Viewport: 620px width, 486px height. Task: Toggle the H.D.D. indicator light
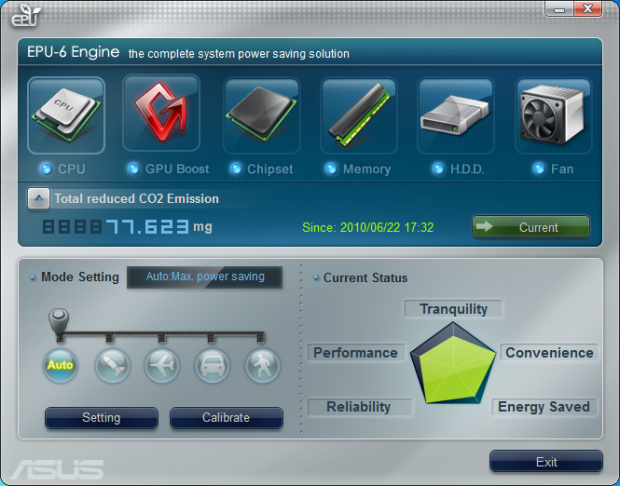coord(438,169)
